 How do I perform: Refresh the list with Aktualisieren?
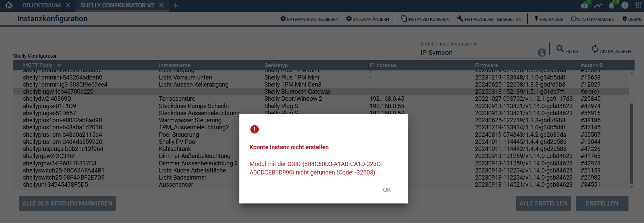pos(611,50)
